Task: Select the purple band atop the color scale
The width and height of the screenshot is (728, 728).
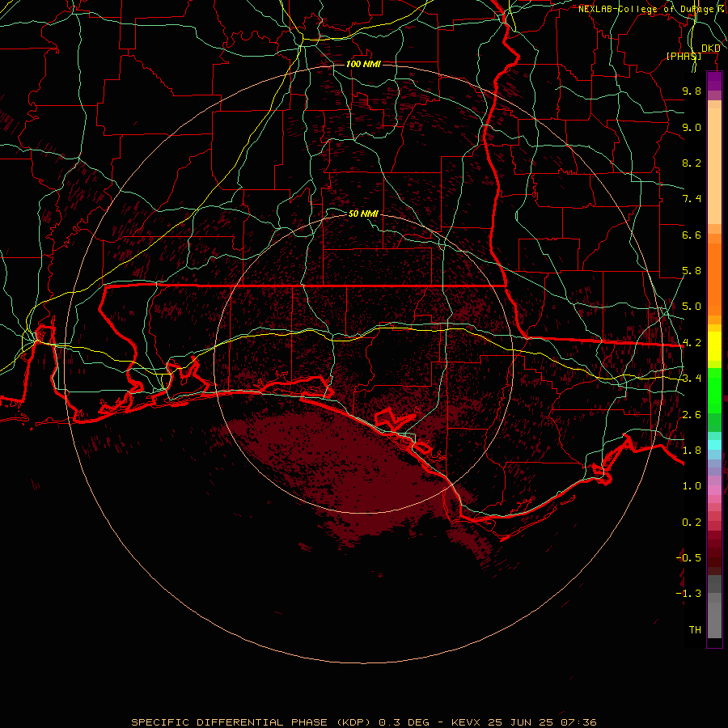Action: [x=714, y=82]
